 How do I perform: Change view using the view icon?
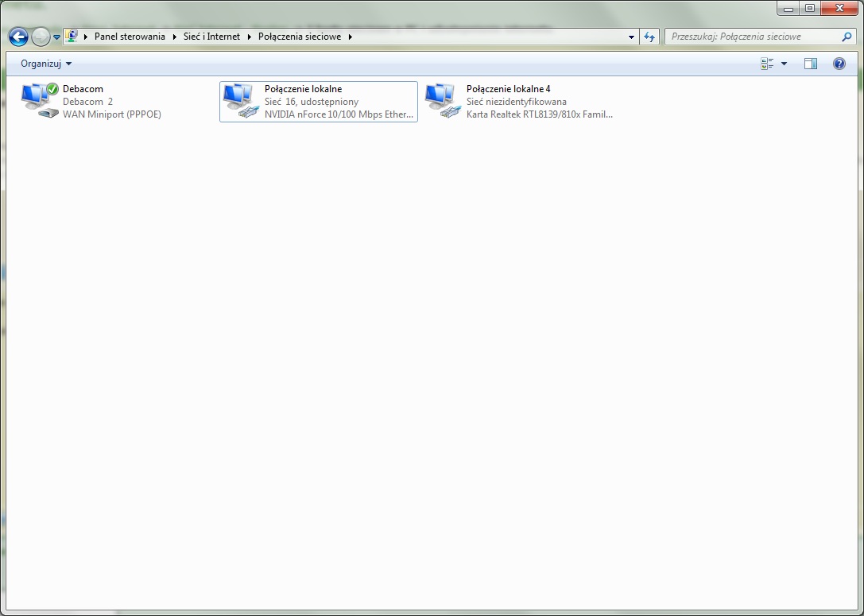[x=766, y=64]
